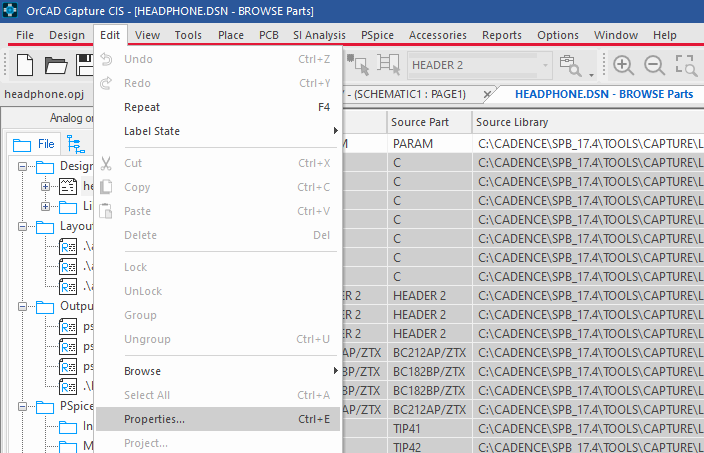Collapse the PSpice Resources tree node
Image resolution: width=704 pixels, height=453 pixels.
(x=22, y=406)
